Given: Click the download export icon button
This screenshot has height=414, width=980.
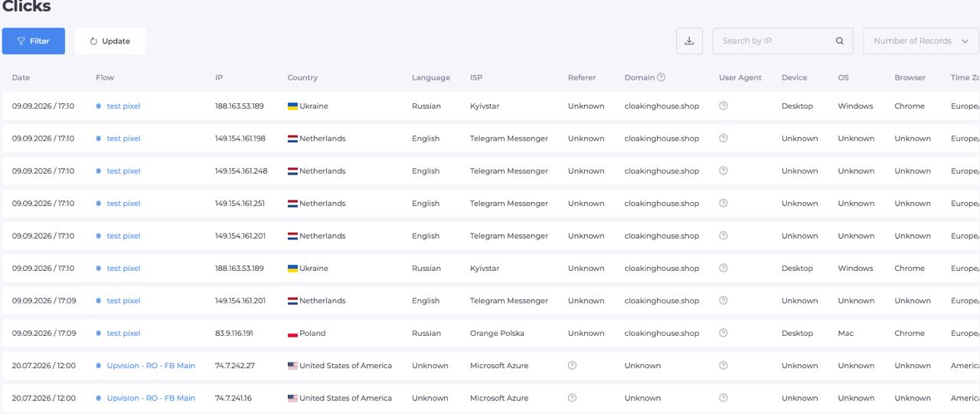Looking at the screenshot, I should [689, 41].
